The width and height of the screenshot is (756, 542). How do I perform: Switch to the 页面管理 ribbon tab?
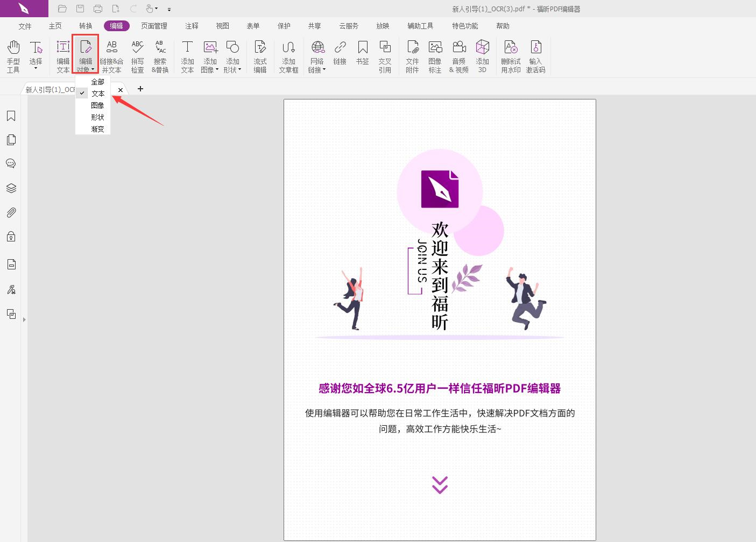[154, 25]
